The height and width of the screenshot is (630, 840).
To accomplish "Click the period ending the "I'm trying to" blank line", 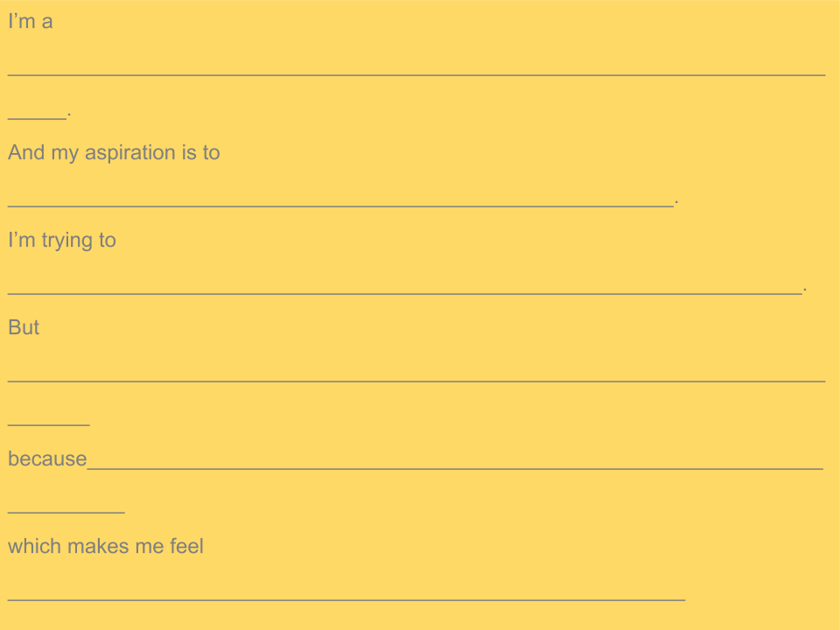I will [x=805, y=290].
